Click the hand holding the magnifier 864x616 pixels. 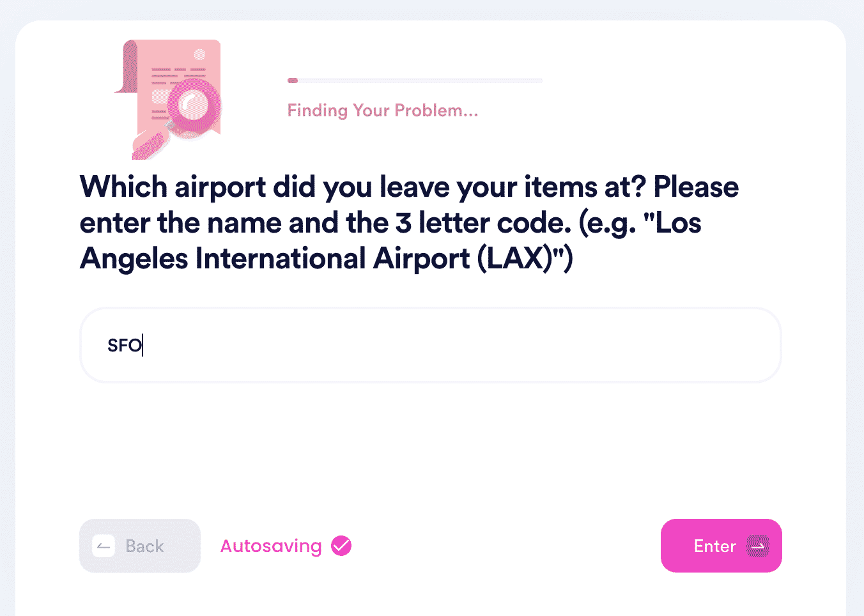(149, 144)
